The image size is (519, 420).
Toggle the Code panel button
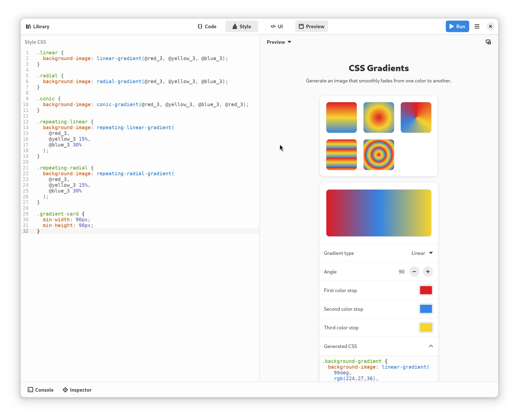[207, 26]
